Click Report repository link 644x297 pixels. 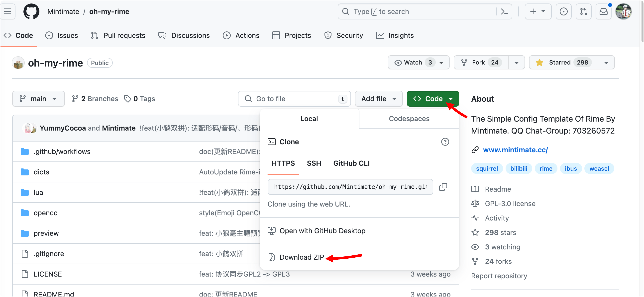point(499,276)
